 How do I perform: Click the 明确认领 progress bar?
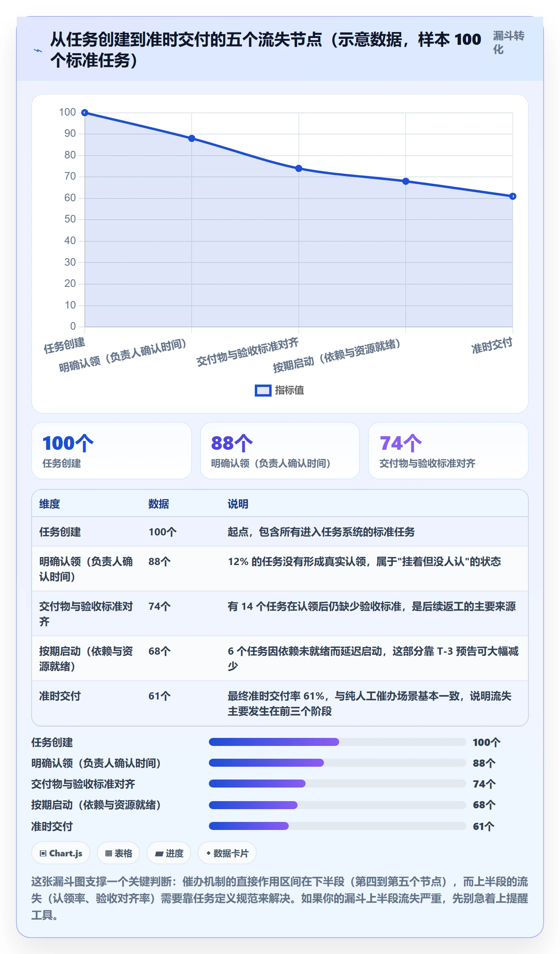(337, 763)
